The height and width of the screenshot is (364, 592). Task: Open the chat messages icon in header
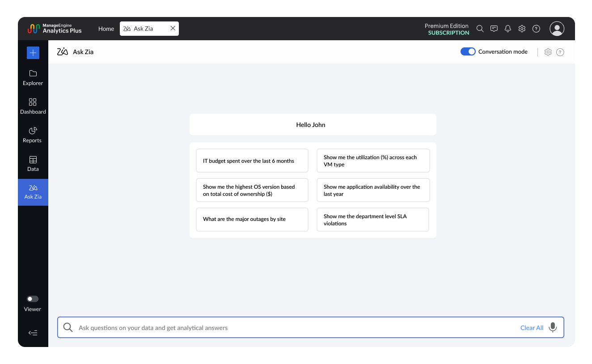click(494, 29)
